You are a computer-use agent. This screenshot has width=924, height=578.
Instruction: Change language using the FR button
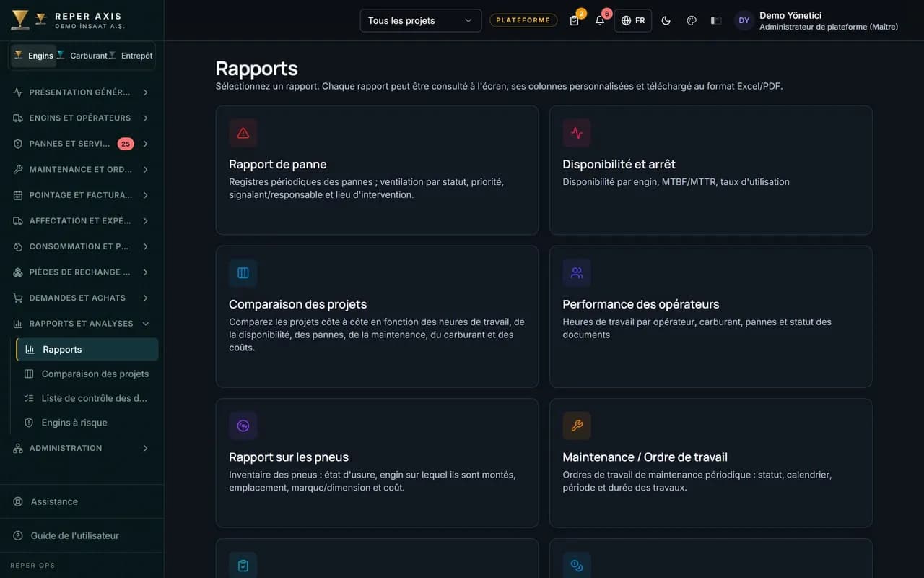tap(633, 20)
